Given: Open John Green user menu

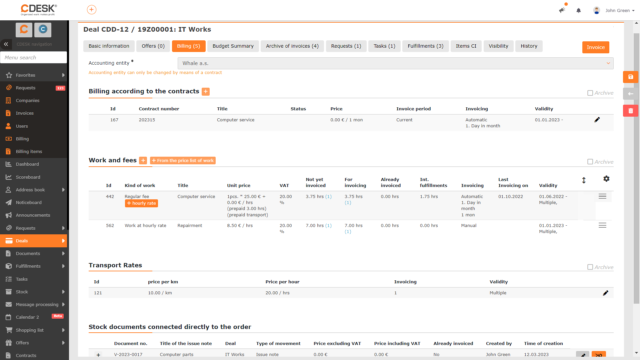Looking at the screenshot, I should click(614, 10).
